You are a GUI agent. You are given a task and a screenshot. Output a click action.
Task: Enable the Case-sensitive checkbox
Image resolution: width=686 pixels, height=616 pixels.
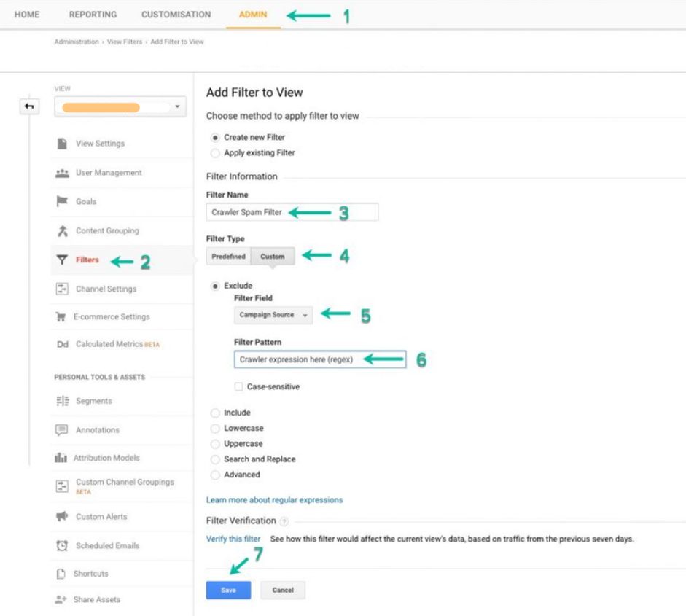237,387
